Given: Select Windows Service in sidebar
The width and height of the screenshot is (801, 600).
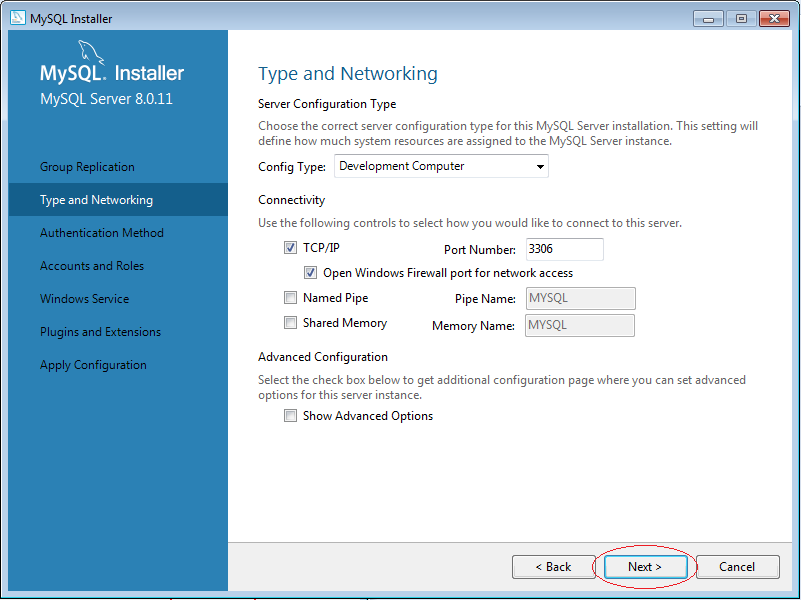Looking at the screenshot, I should (84, 299).
